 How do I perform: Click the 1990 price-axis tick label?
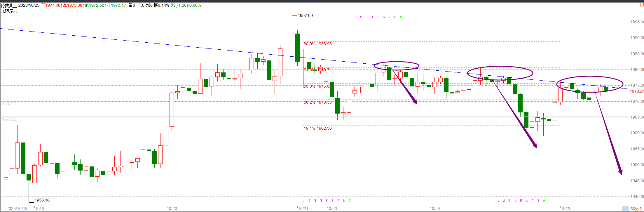(x=637, y=38)
